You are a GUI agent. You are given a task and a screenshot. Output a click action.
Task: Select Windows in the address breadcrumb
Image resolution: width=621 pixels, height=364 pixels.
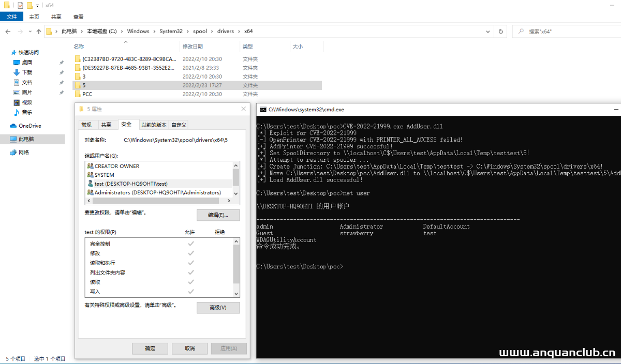[138, 32]
